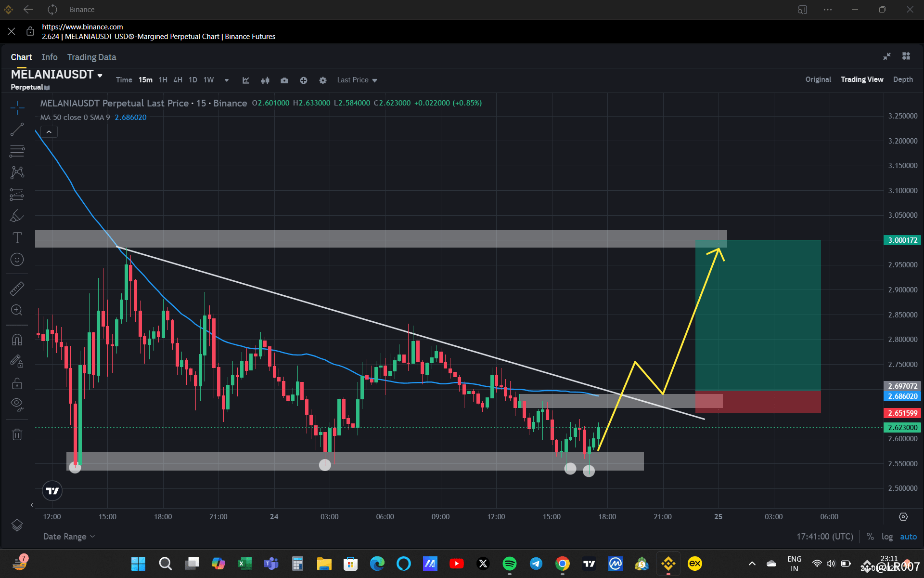Screen dimensions: 924x578
Task: Expand the Date Range menu
Action: [x=69, y=537]
